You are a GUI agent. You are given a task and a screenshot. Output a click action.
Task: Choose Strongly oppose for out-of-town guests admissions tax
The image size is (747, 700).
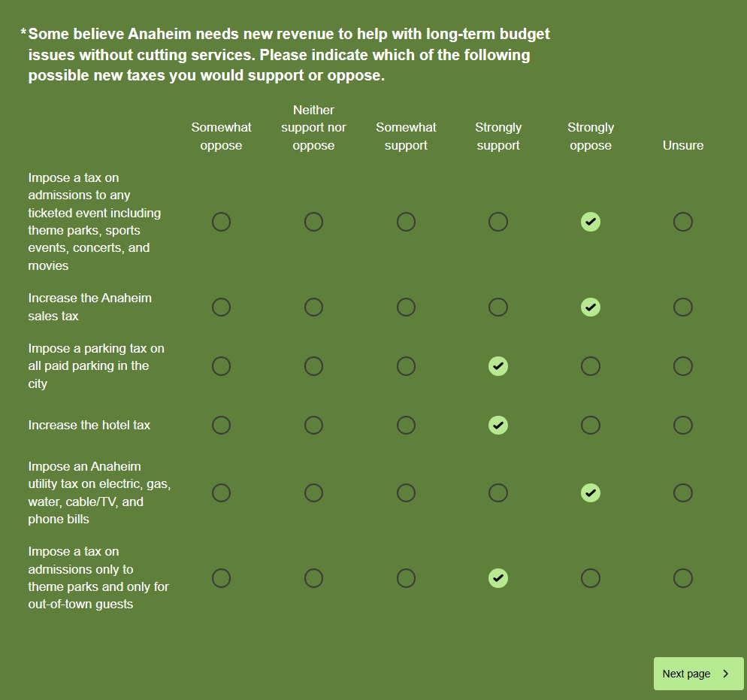tap(591, 578)
